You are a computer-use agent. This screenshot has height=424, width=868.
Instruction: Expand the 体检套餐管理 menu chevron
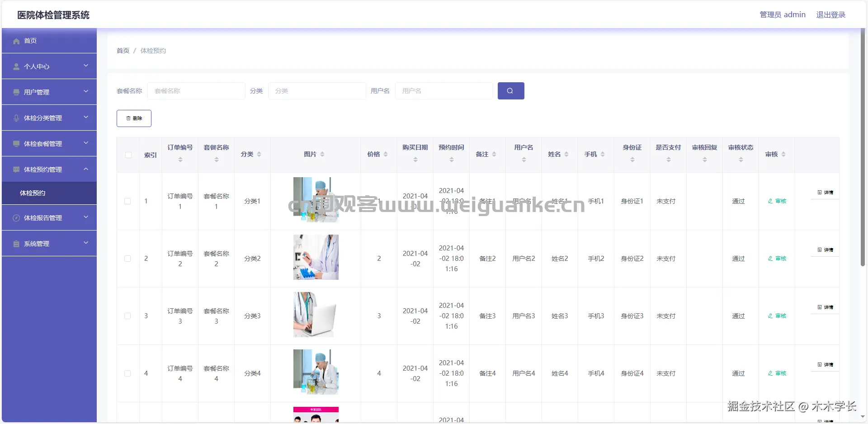[86, 143]
